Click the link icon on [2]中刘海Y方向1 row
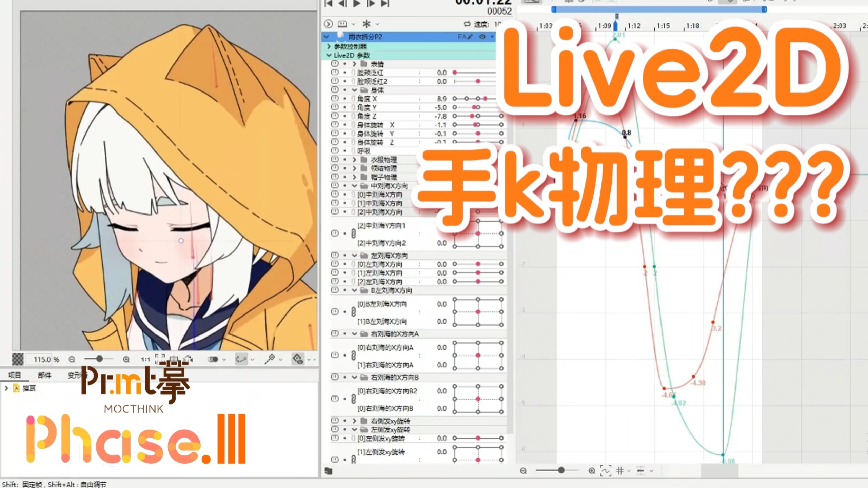The image size is (868, 488). [353, 234]
